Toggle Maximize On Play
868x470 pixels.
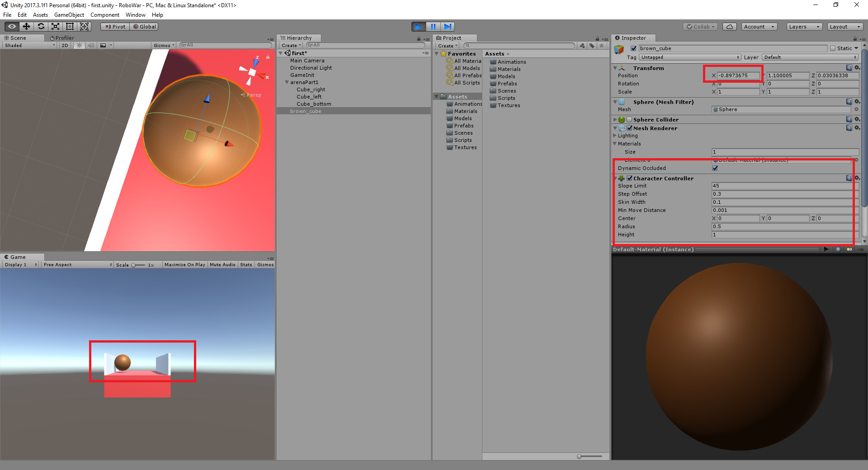[184, 264]
